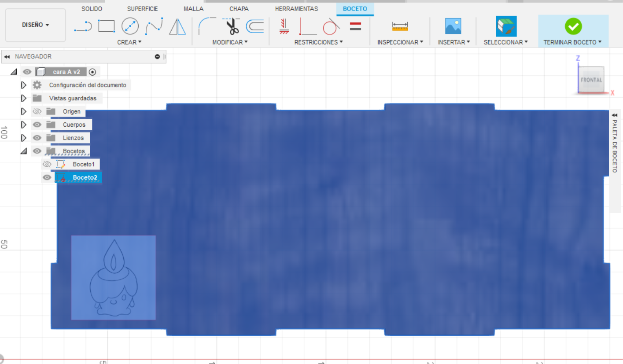Select Boceto2 in the browser tree
623x364 pixels.
point(84,177)
